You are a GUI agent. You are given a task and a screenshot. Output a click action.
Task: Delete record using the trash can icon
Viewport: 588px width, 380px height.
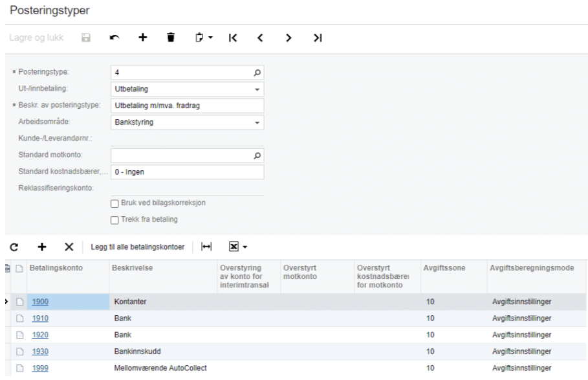pos(171,38)
